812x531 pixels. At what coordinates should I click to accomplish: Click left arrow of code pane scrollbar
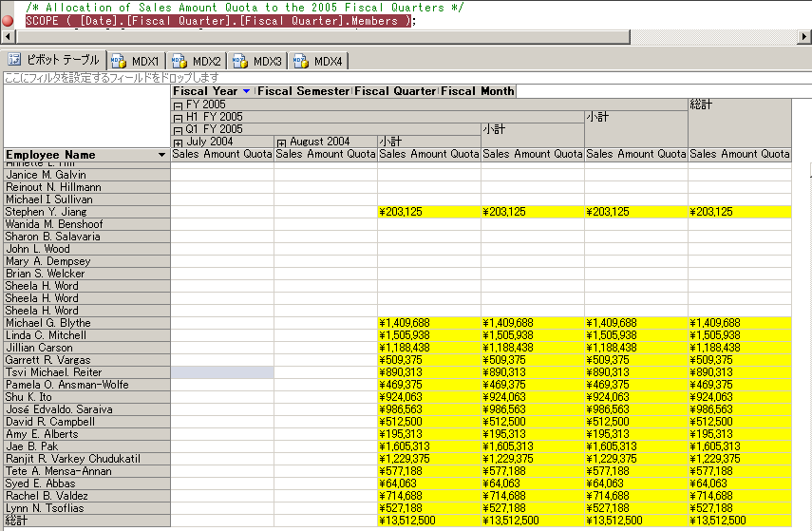pos(8,37)
